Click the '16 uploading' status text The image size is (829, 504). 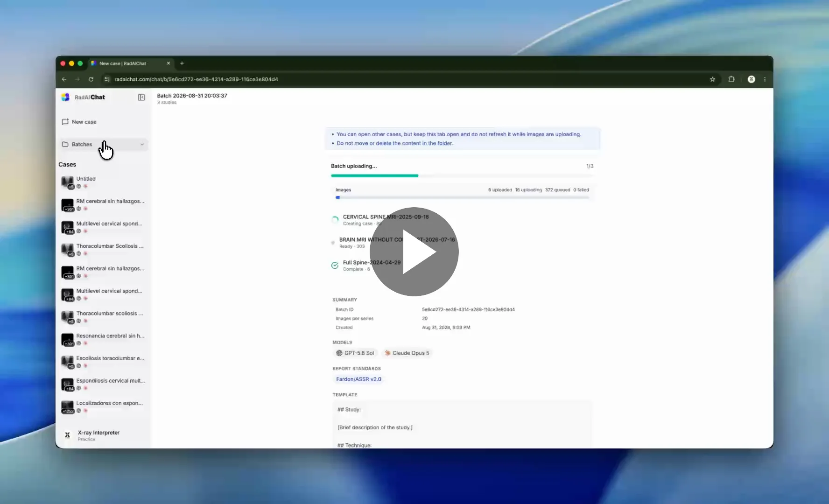click(528, 190)
